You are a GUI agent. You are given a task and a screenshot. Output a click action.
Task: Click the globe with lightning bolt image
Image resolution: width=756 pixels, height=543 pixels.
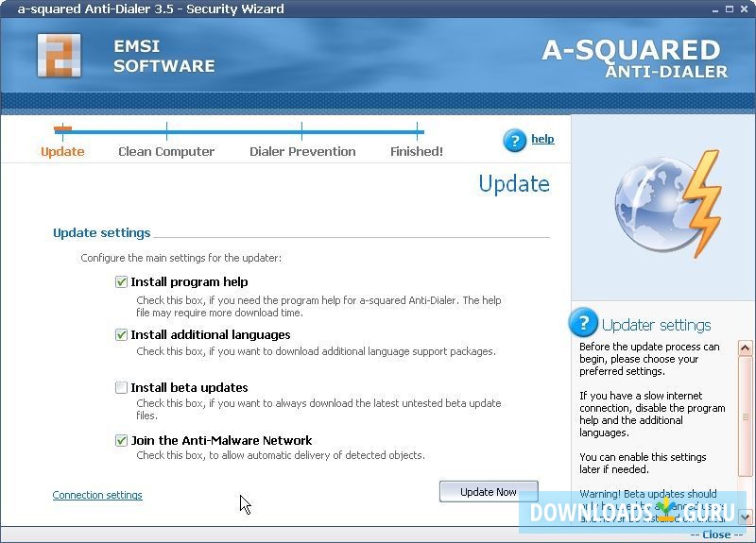point(669,204)
